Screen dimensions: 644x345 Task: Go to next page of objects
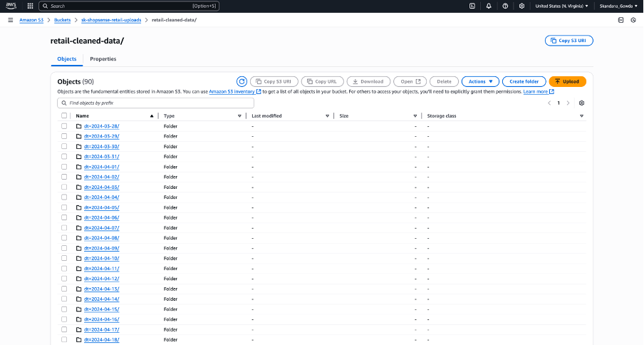(x=568, y=103)
